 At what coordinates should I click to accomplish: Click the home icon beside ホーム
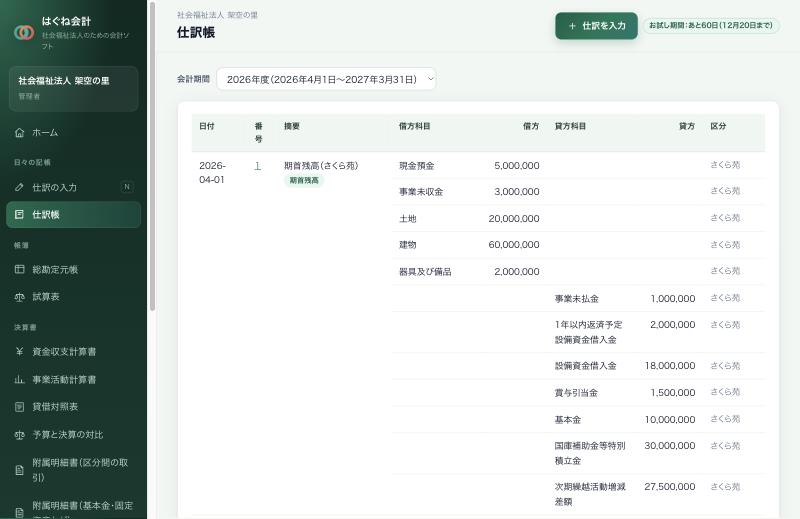(19, 133)
